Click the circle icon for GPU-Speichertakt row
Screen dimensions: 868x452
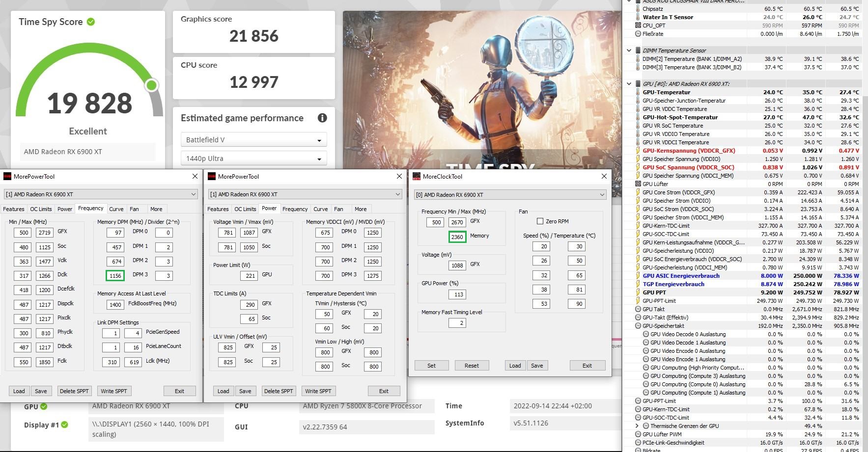pyautogui.click(x=638, y=326)
